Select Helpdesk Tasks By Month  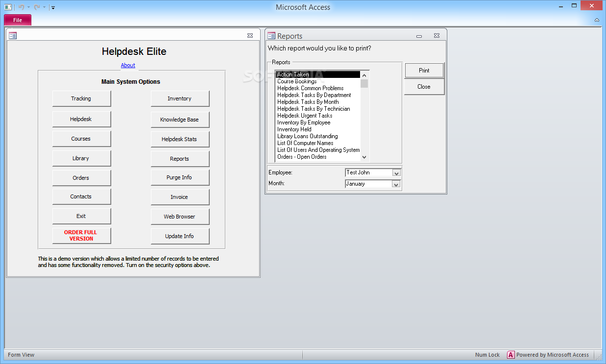point(318,102)
